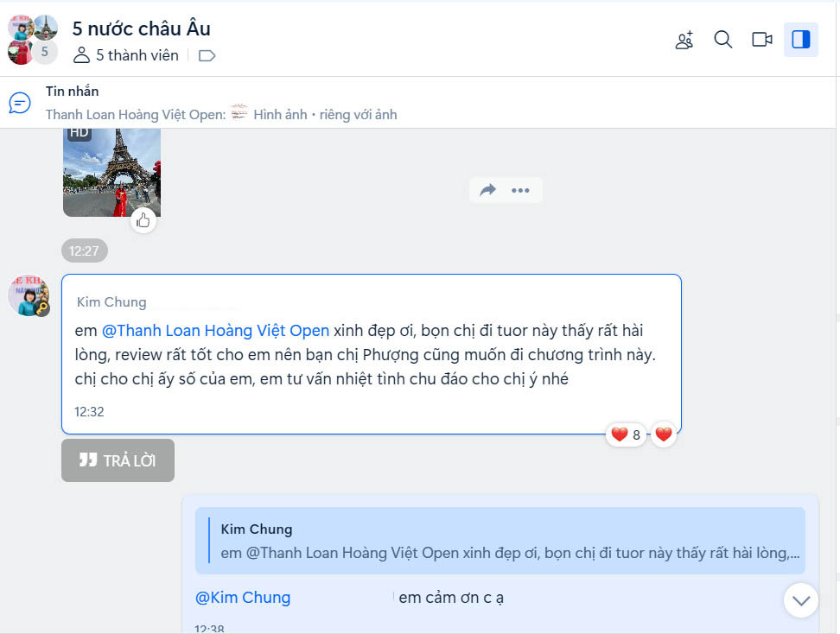The image size is (840, 634).
Task: Click the @Kim Chung mention in reply
Action: point(243,598)
